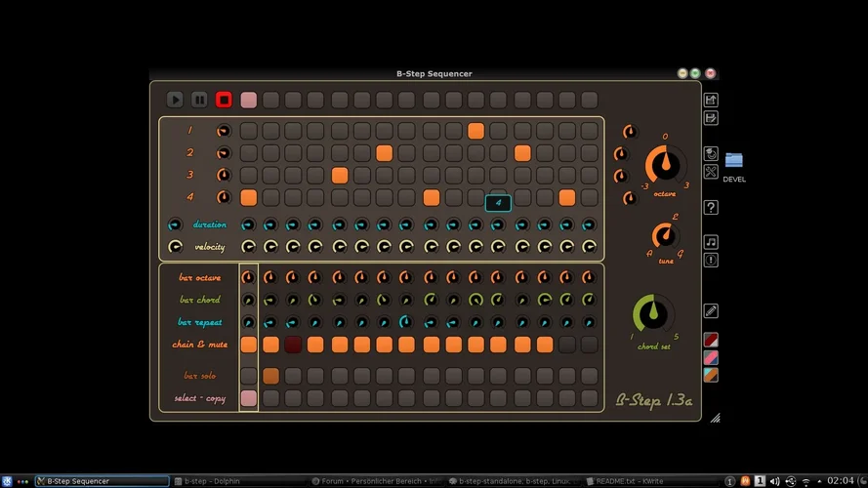The height and width of the screenshot is (488, 868).
Task: Click the bar octave knob for bar 16
Action: (589, 277)
